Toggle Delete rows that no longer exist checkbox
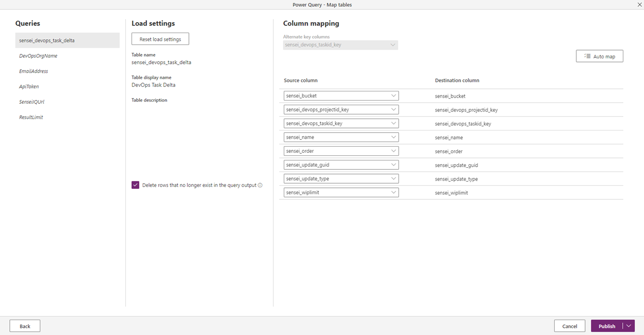 click(135, 185)
